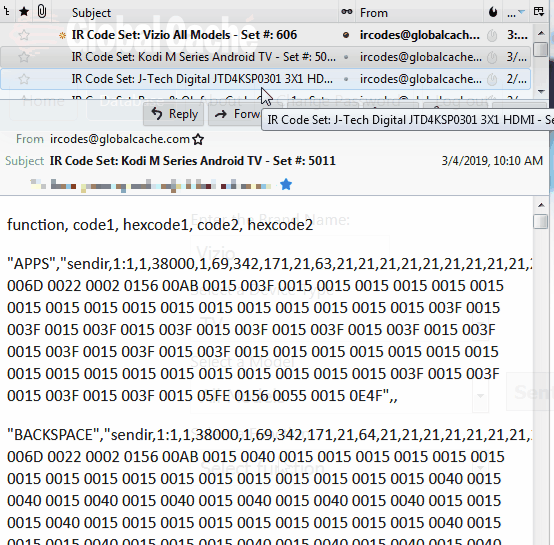Viewport: 554px width, 545px height.
Task: Star the Vizio All Models message
Action: (24, 35)
